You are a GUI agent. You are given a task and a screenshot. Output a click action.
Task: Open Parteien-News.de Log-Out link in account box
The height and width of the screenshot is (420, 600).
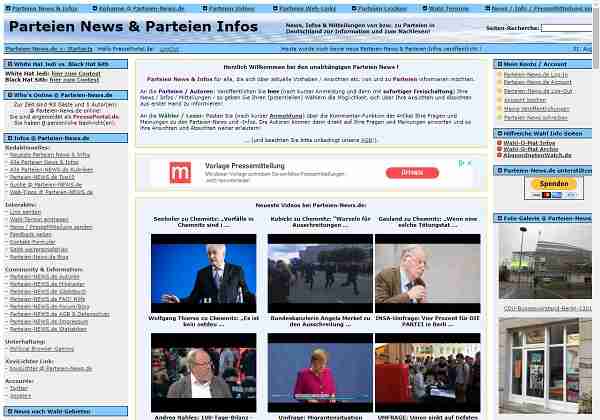538,91
